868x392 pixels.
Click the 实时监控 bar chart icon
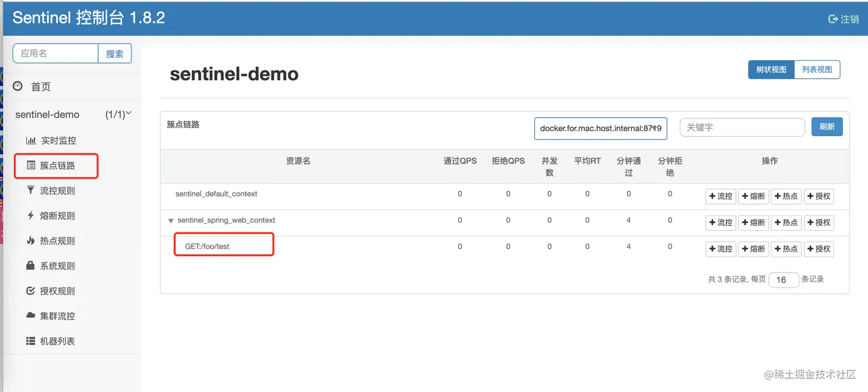click(31, 141)
